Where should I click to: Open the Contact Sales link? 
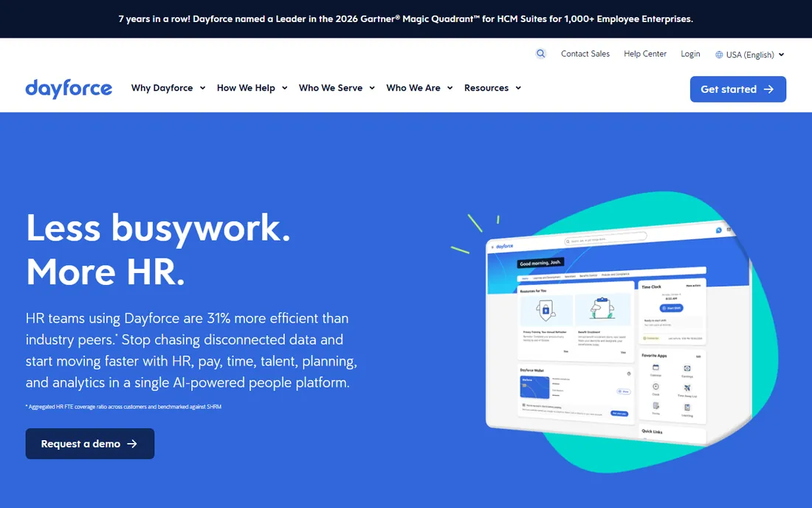point(585,54)
